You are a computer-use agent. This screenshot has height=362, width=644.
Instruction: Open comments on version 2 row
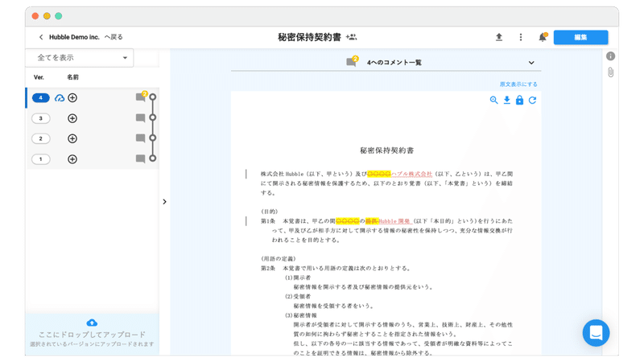140,138
